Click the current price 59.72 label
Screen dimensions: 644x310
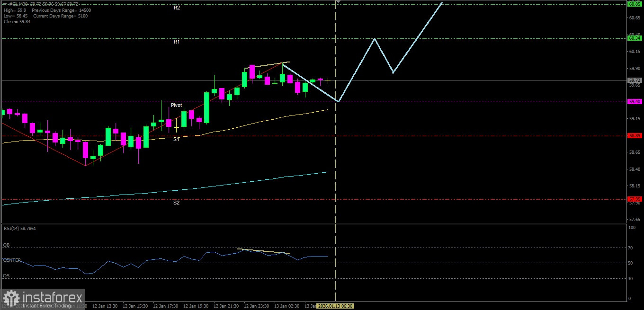point(634,80)
